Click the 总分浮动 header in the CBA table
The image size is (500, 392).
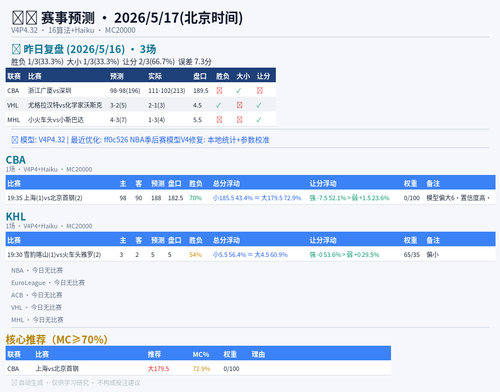coord(226,184)
